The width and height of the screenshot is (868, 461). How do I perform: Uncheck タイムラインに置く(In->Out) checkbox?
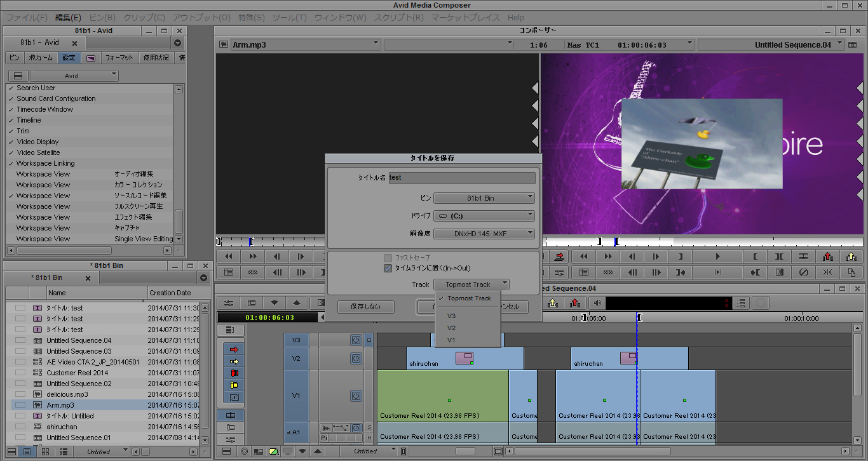[x=388, y=268]
